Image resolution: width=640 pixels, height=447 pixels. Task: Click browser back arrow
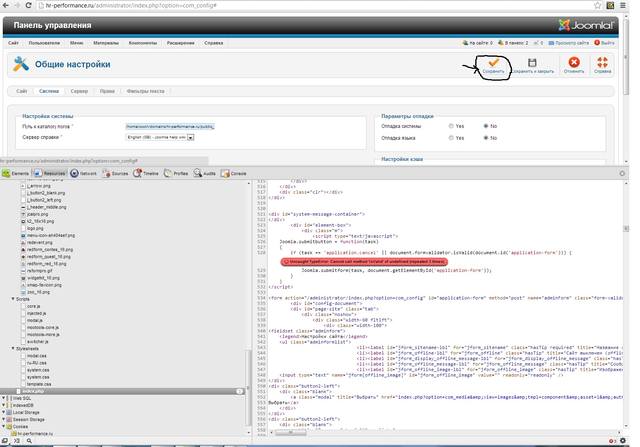tap(5, 5)
